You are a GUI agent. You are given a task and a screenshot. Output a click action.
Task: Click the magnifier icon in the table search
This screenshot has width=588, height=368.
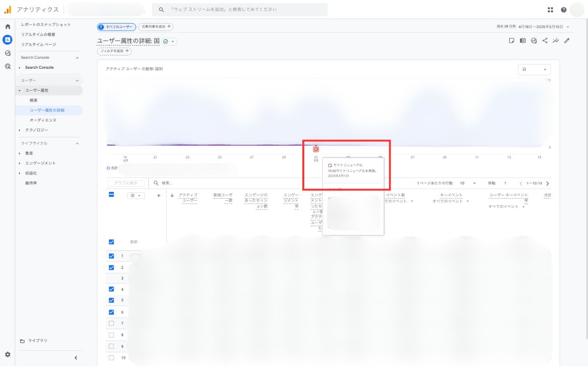pos(156,183)
